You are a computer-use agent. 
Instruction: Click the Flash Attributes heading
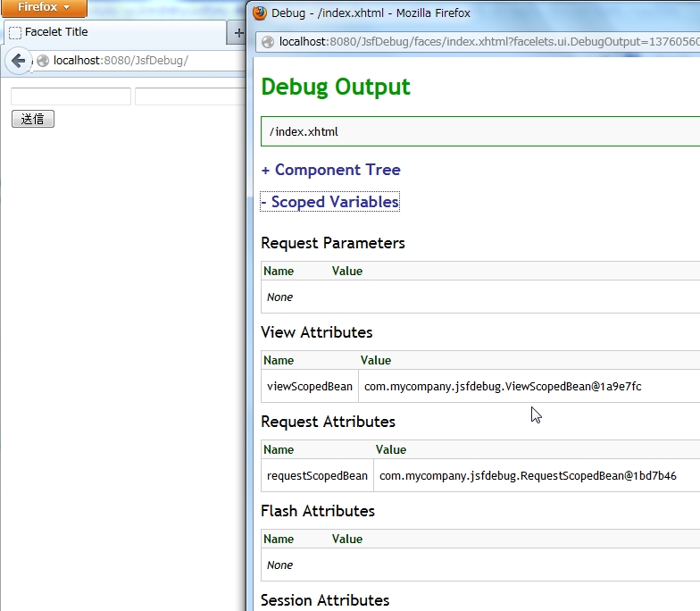(x=318, y=511)
